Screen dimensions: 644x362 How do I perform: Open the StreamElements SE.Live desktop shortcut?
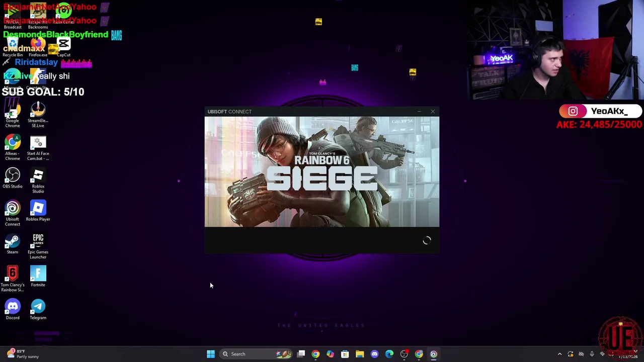[x=38, y=115]
